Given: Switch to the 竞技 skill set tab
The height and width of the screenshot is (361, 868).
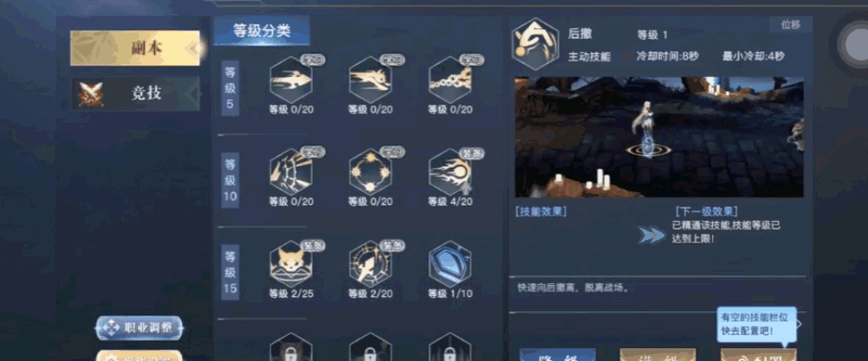Looking at the screenshot, I should pyautogui.click(x=135, y=93).
